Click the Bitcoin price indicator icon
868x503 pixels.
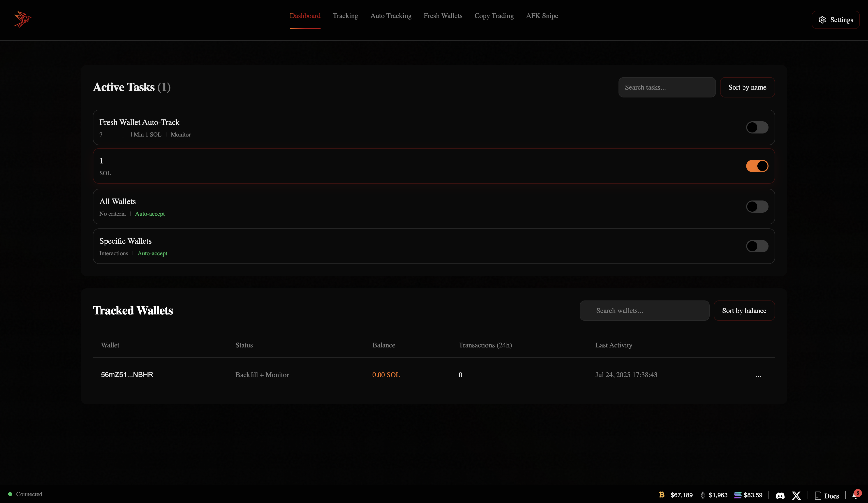click(x=662, y=495)
